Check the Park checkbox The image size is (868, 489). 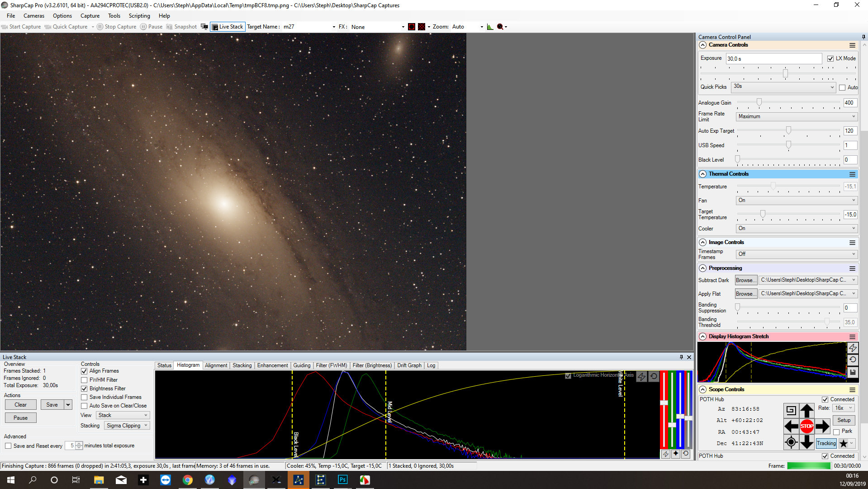(x=836, y=431)
